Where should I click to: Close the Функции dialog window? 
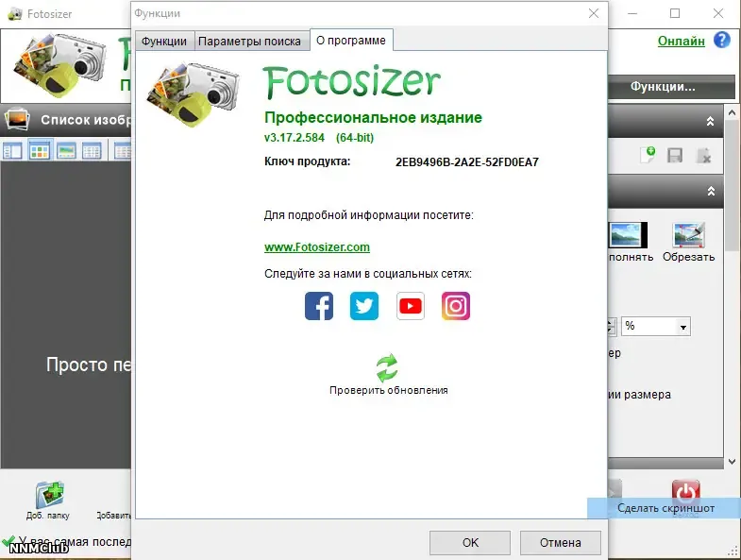tap(594, 13)
